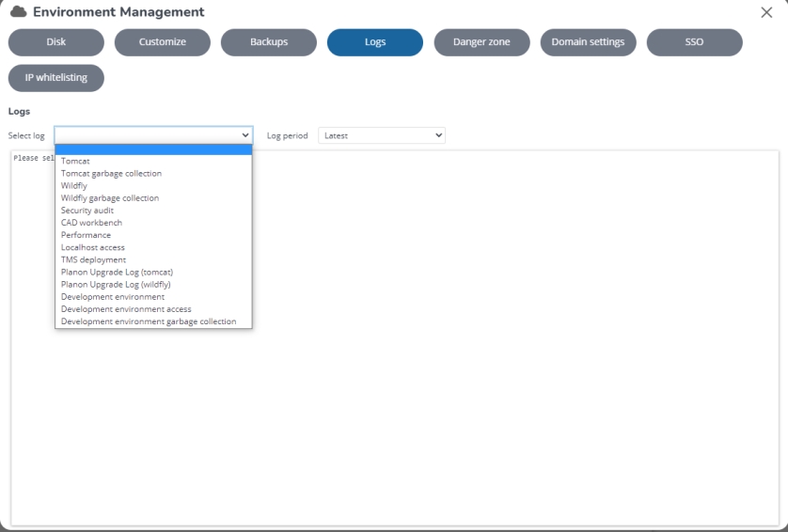This screenshot has height=532, width=788.
Task: Collapse the Select log dropdown
Action: tap(153, 135)
